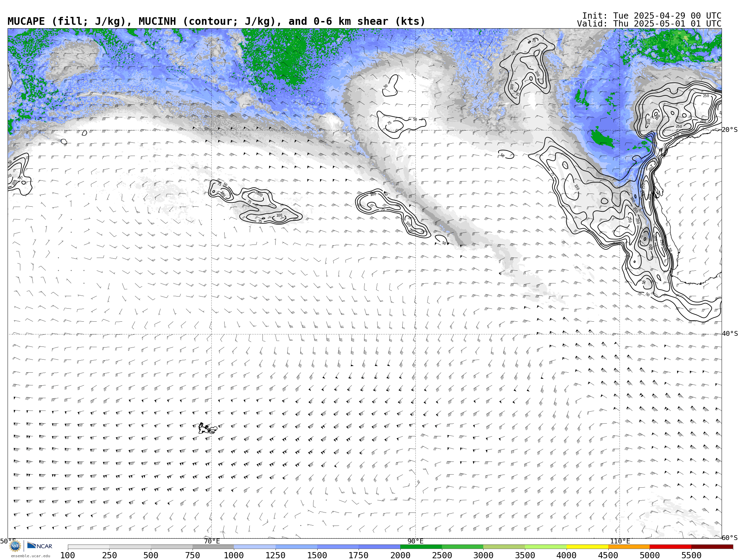Click the colorbar tick label 5000

pos(650,555)
